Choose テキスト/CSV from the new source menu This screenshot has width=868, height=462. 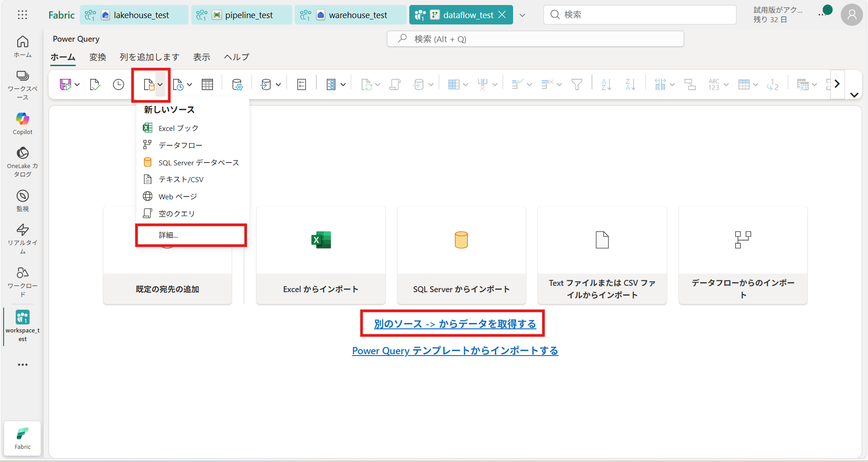[181, 180]
